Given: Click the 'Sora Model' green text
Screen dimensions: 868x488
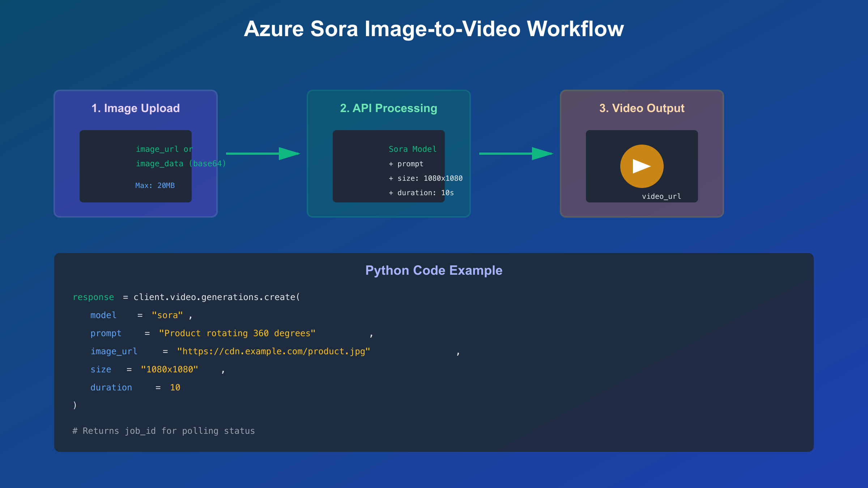Looking at the screenshot, I should click(412, 149).
